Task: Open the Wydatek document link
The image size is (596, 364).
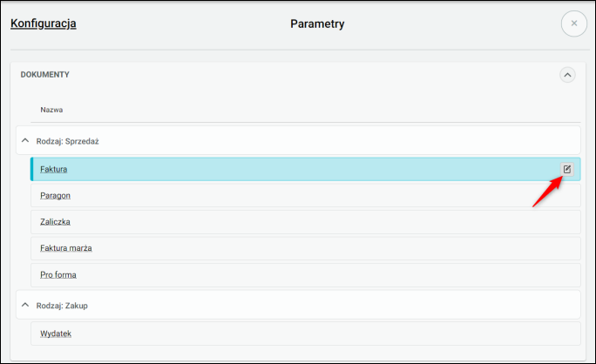Action: coord(56,334)
